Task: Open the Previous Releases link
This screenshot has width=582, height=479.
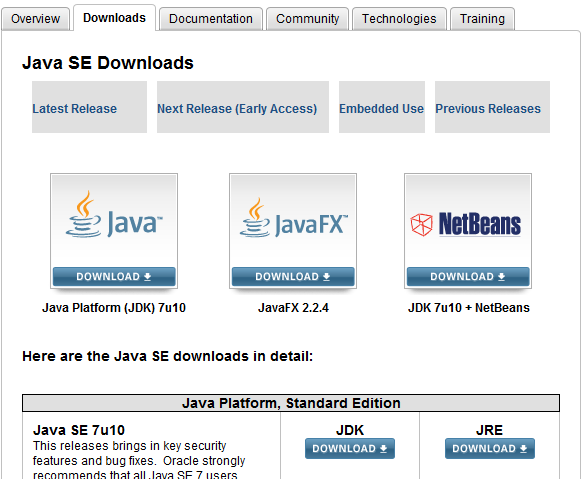Action: (488, 109)
